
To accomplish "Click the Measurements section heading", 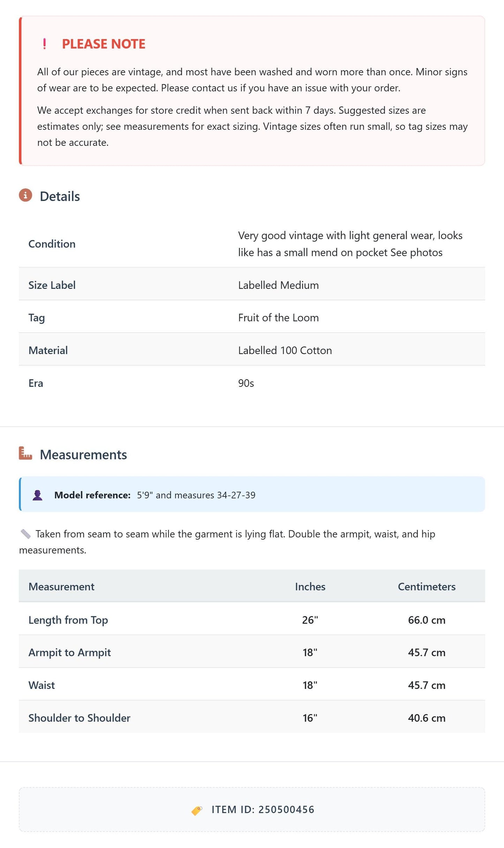I will [x=83, y=455].
